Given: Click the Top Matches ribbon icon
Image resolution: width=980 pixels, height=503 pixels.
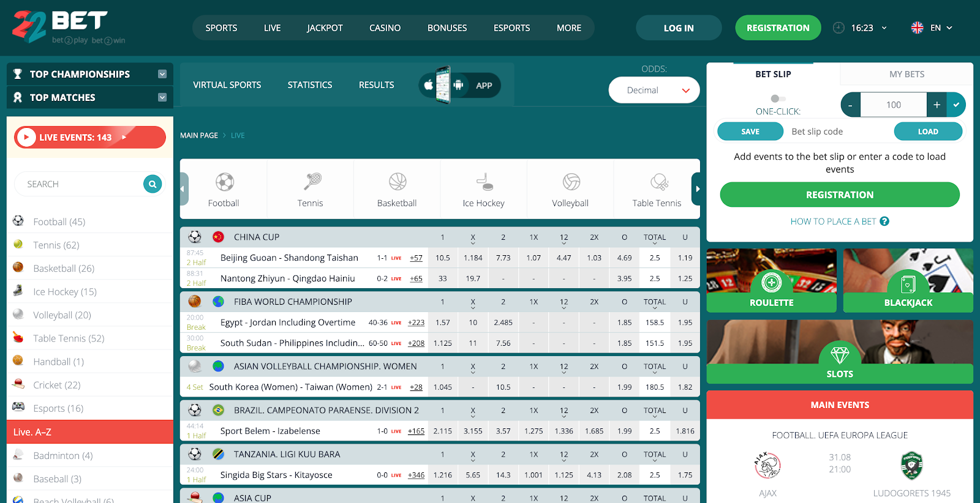Looking at the screenshot, I should pos(18,97).
